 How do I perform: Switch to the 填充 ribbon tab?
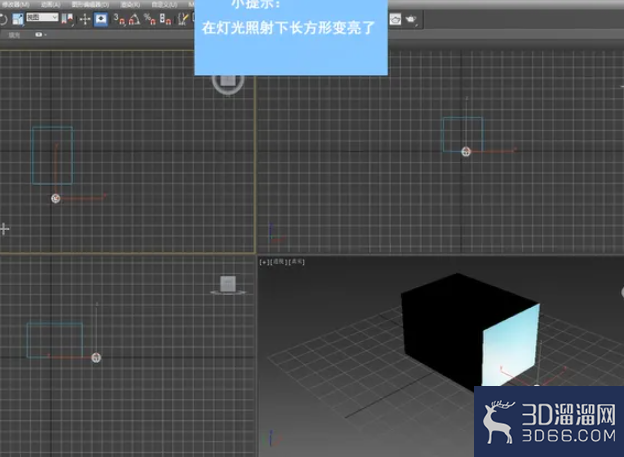[14, 35]
